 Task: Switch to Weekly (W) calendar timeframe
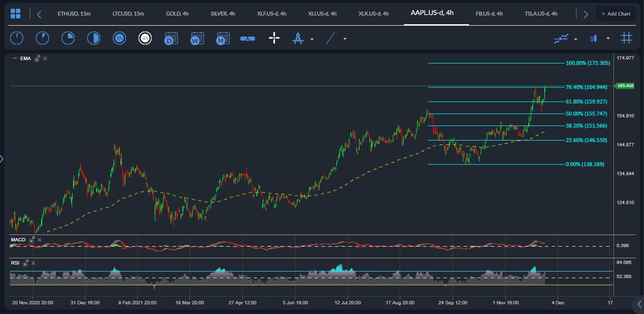point(197,38)
